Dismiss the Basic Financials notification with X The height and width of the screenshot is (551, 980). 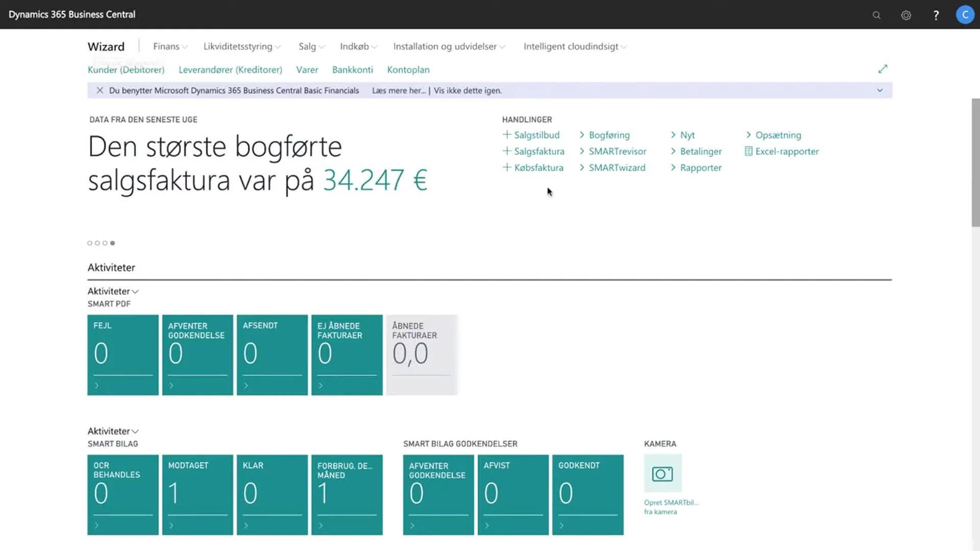[x=100, y=90]
